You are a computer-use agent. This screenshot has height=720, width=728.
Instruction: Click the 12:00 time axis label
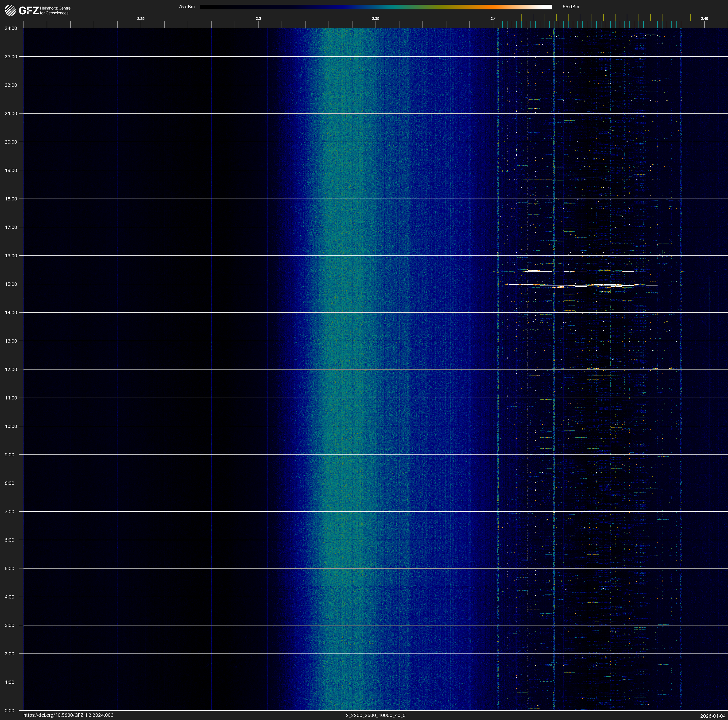coord(11,369)
